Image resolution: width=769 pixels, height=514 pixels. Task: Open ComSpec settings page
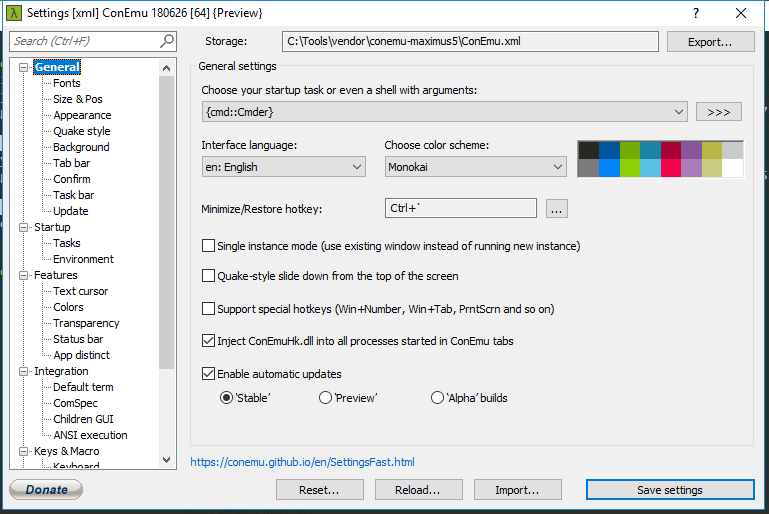pos(76,403)
